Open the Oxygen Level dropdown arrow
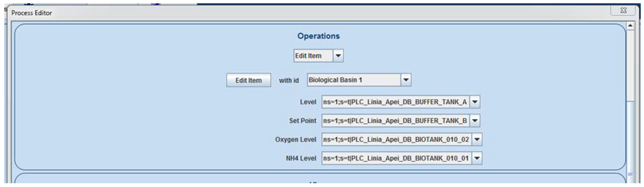 coord(477,139)
